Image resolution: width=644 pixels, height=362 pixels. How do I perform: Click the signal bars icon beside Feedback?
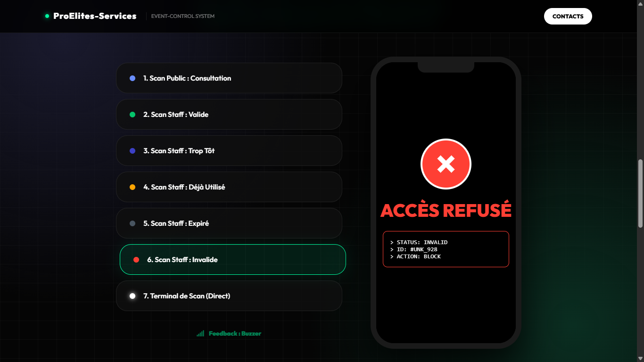[200, 333]
